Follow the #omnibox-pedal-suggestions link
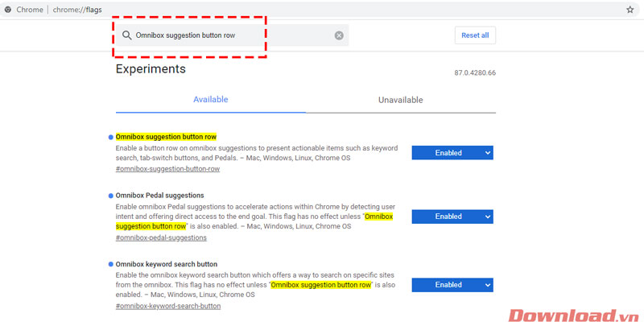The image size is (644, 326). [161, 238]
